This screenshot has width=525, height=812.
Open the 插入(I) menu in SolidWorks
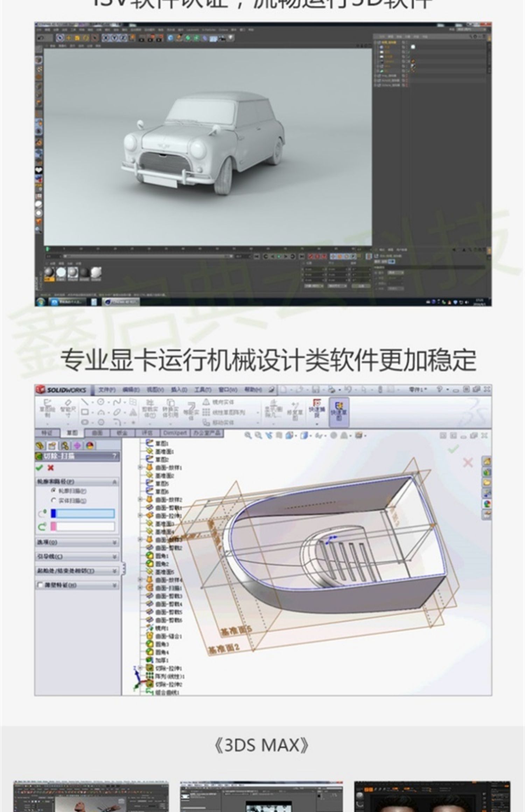click(x=179, y=390)
